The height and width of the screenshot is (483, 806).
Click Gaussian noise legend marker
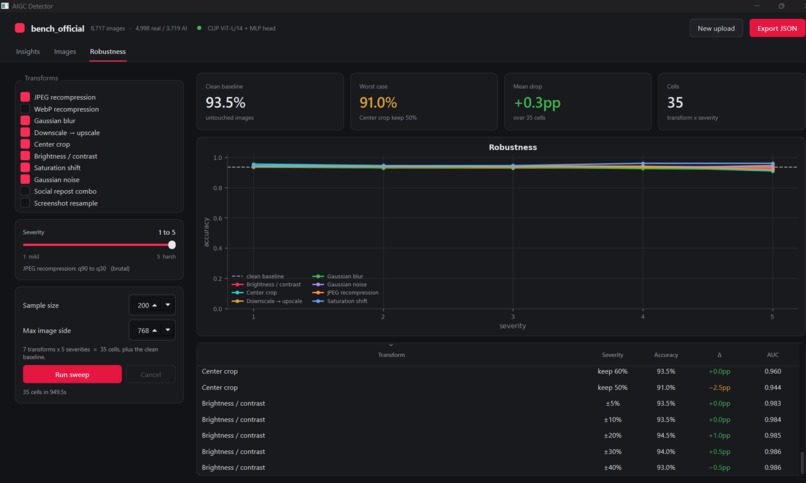[318, 285]
